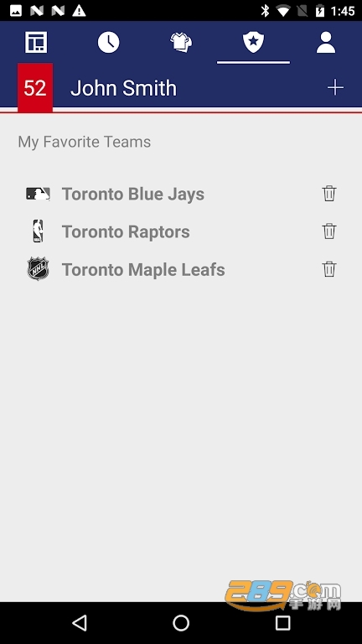Switch to the clock schedule tab
362x644 pixels.
point(108,42)
